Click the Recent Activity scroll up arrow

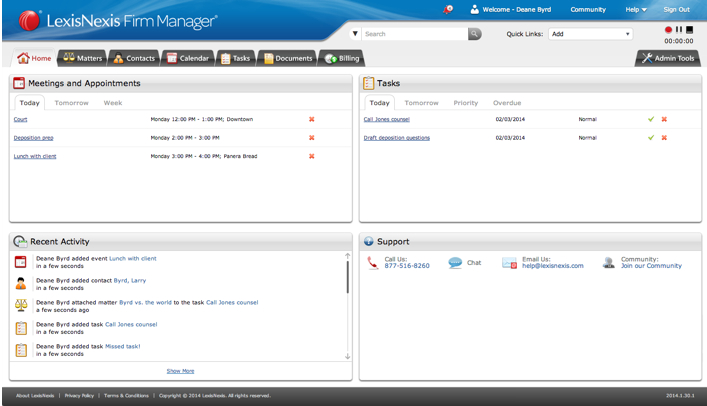click(348, 256)
